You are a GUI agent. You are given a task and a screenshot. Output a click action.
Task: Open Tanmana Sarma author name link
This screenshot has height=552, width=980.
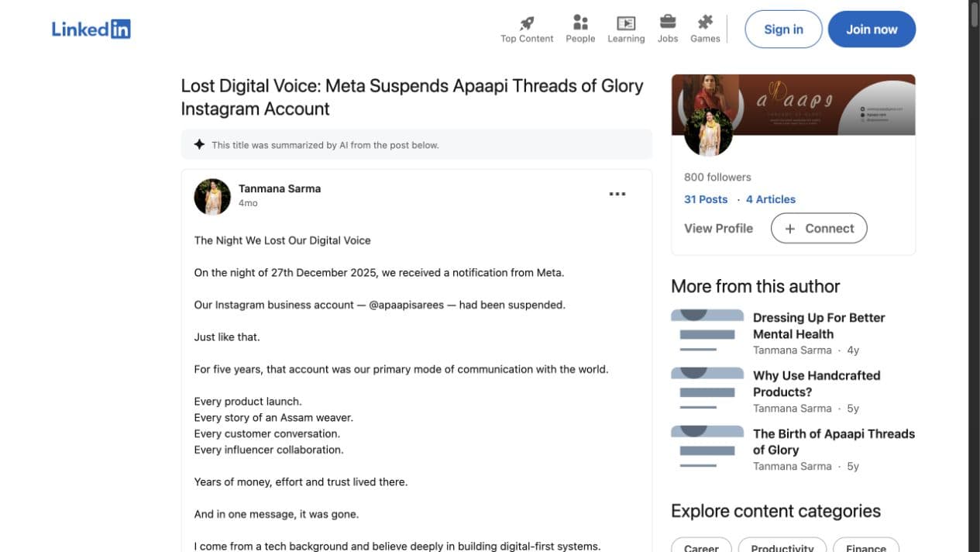[x=280, y=188]
